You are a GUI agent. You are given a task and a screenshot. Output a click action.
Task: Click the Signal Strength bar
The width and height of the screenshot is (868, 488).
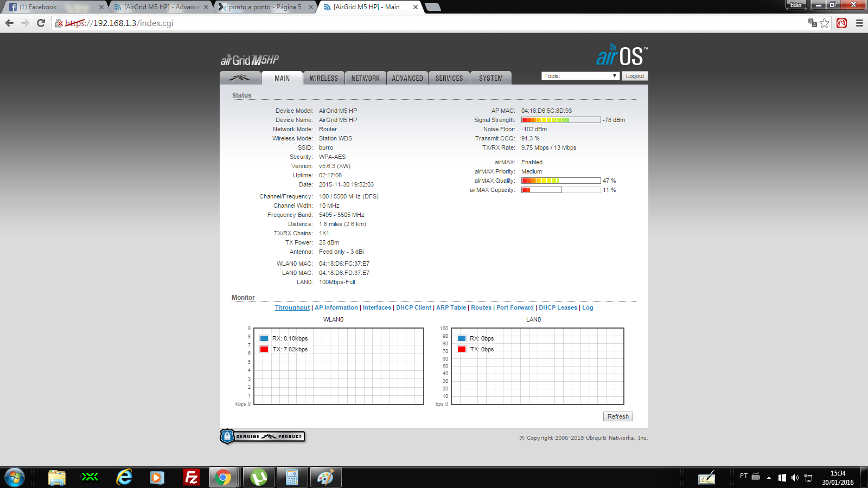tap(561, 120)
